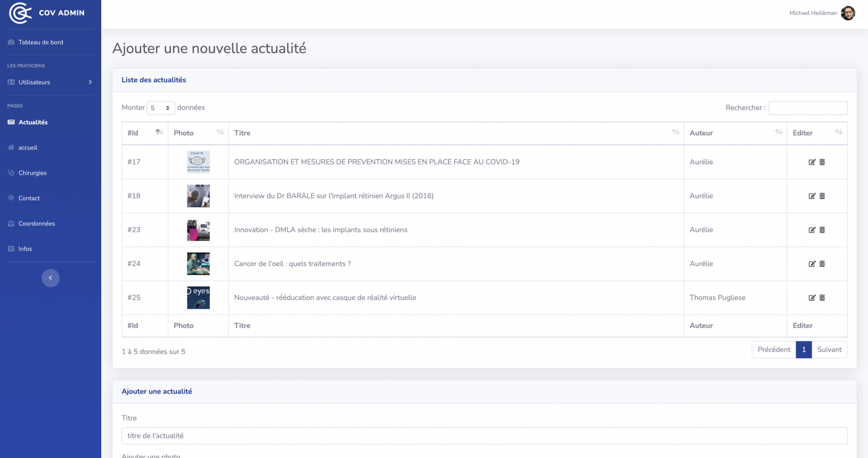Viewport: 868px width, 458px height.
Task: Click the edit icon for article #17
Action: pyautogui.click(x=812, y=162)
